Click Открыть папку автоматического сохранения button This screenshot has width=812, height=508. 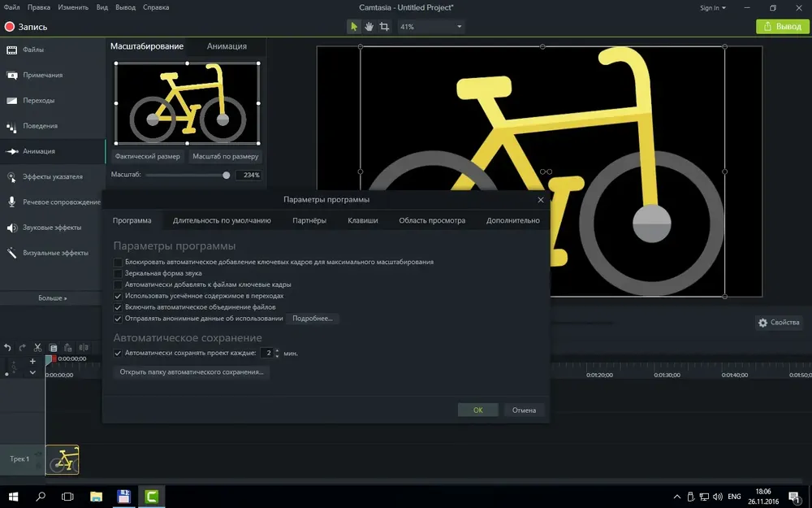tap(191, 371)
